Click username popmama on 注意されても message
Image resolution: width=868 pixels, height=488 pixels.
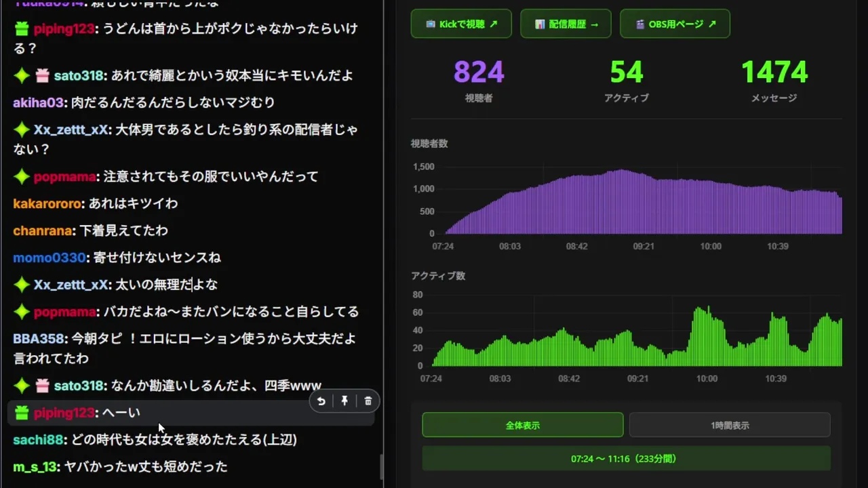[65, 177]
